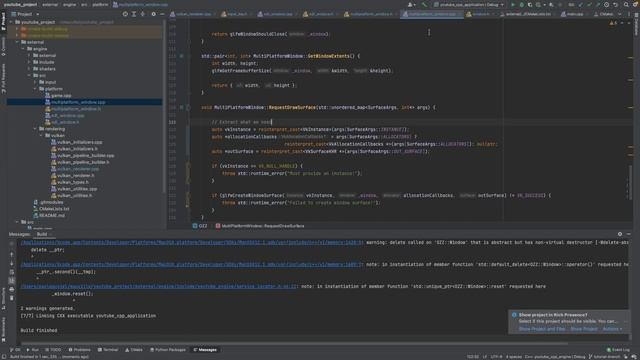Image resolution: width=640 pixels, height=360 pixels.
Task: Open the editor tabs overflow dropdown
Action: pyautogui.click(x=620, y=14)
